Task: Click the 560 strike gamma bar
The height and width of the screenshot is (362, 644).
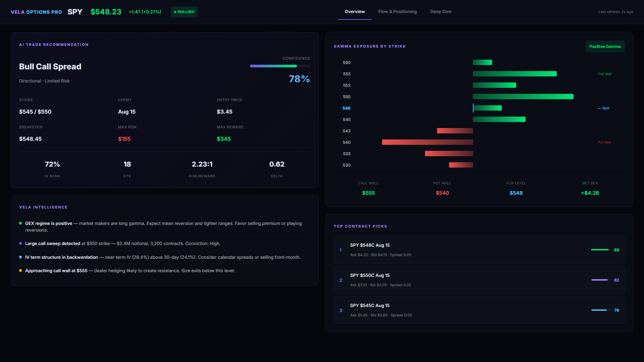Action: tap(482, 62)
